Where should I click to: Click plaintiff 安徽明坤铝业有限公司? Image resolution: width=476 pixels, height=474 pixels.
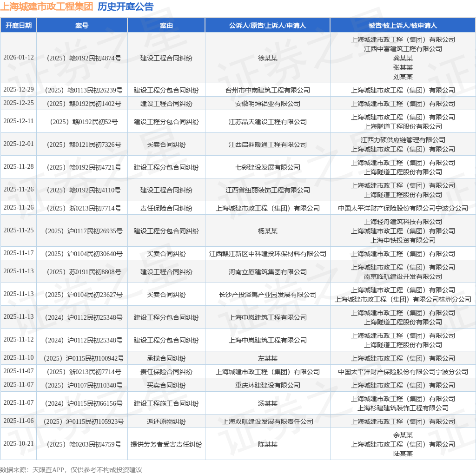point(267,104)
